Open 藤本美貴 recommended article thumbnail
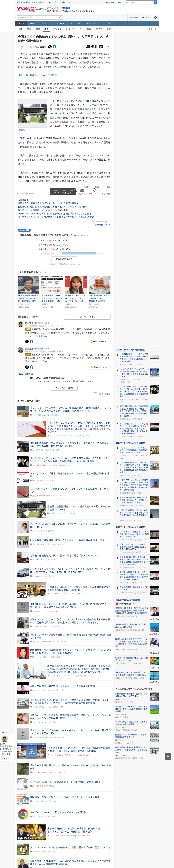This screenshot has width=174, height=868. click(x=76, y=285)
